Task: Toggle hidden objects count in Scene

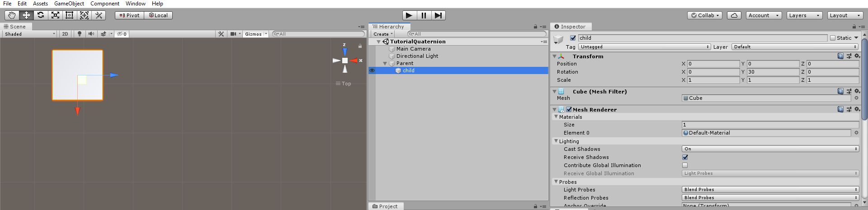Action: (122, 34)
